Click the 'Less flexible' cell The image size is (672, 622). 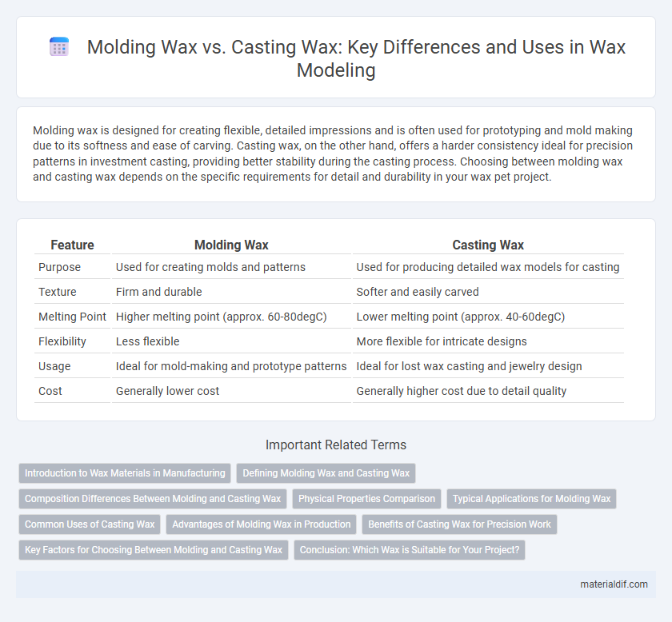pos(147,341)
